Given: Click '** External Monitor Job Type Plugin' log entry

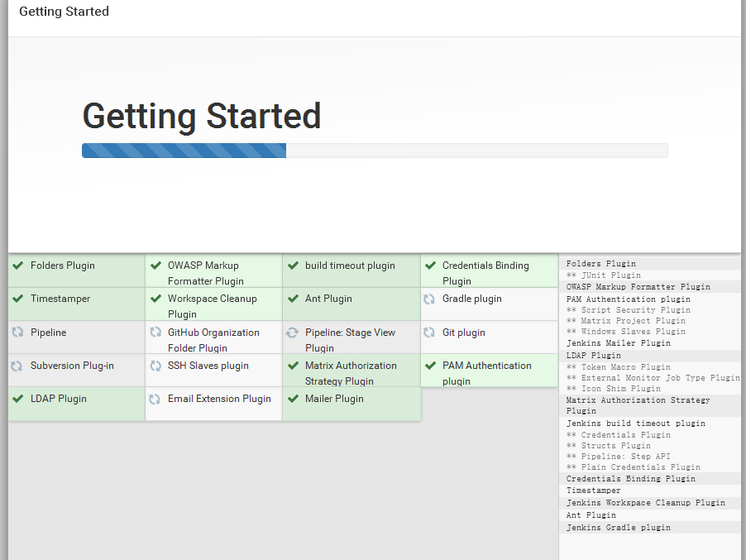Looking at the screenshot, I should pyautogui.click(x=653, y=378).
